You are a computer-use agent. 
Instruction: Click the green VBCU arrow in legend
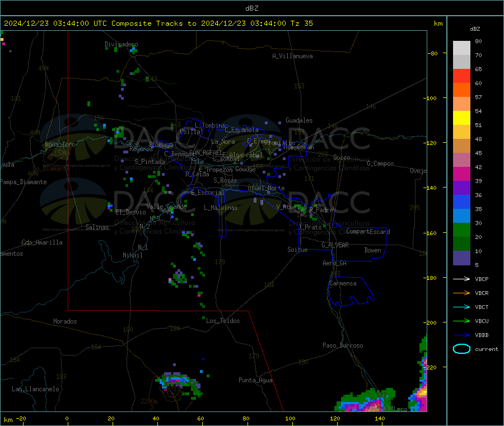pyautogui.click(x=461, y=321)
